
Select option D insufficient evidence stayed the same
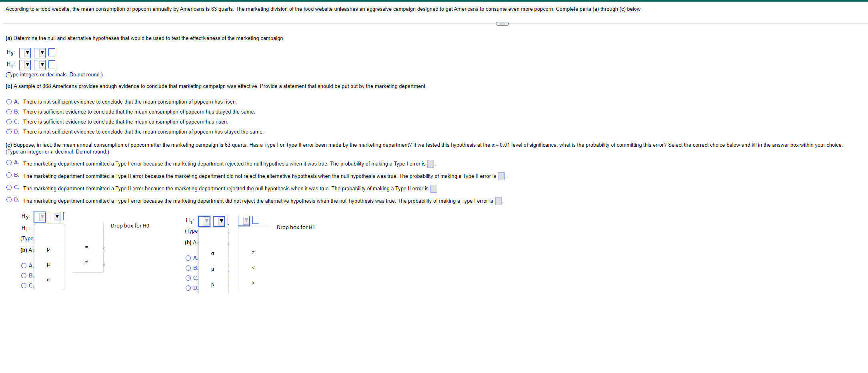tap(9, 132)
